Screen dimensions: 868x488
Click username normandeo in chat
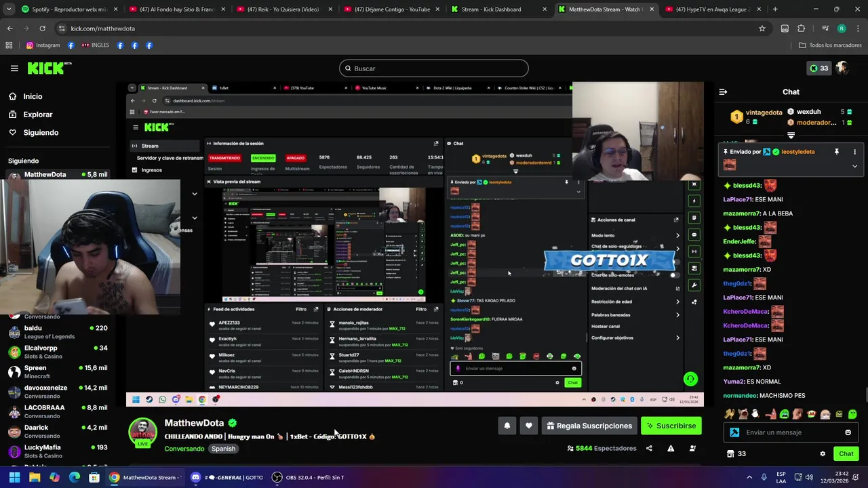click(x=740, y=395)
